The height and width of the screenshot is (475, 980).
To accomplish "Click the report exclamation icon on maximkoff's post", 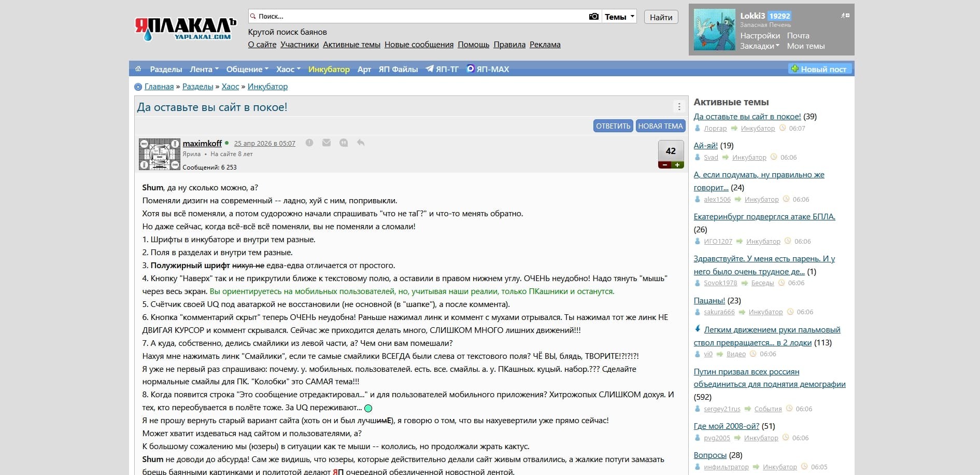I will click(309, 143).
